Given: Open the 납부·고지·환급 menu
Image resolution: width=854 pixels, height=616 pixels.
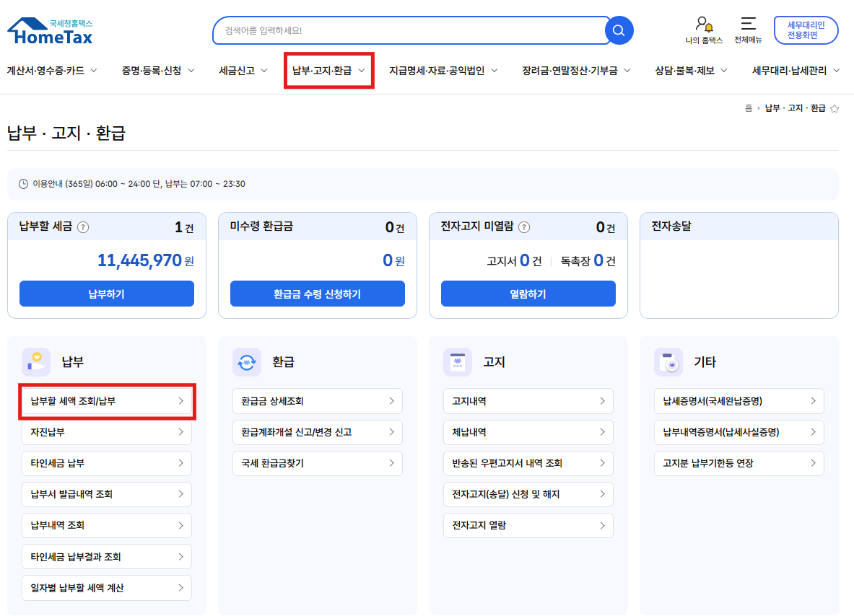Looking at the screenshot, I should click(328, 71).
